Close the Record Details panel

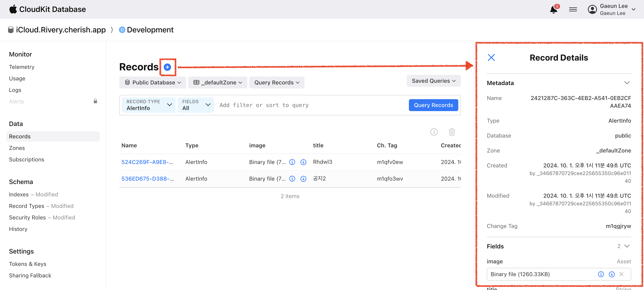coord(491,58)
